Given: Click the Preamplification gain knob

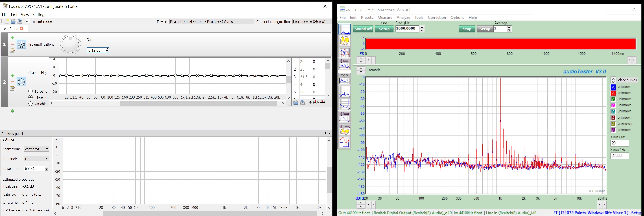Looking at the screenshot, I should (70, 44).
